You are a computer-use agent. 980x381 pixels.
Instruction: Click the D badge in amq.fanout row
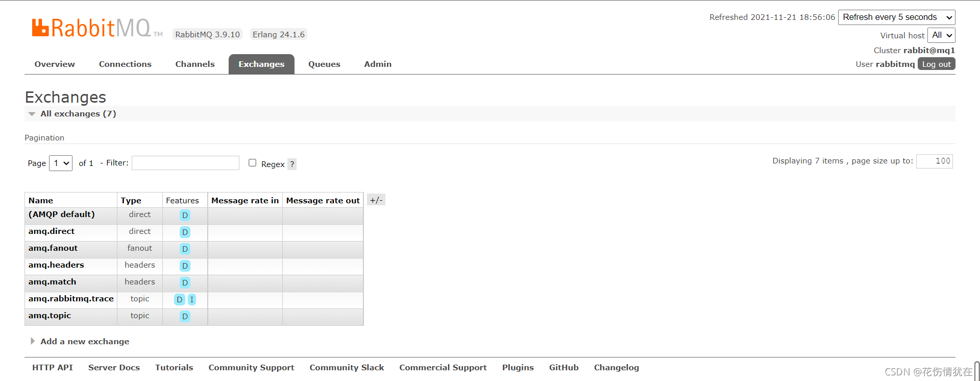(x=185, y=249)
